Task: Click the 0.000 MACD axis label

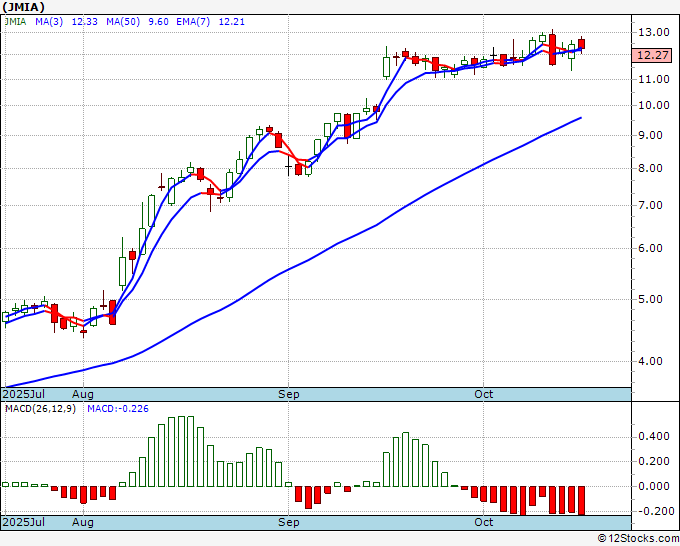Action: point(654,486)
